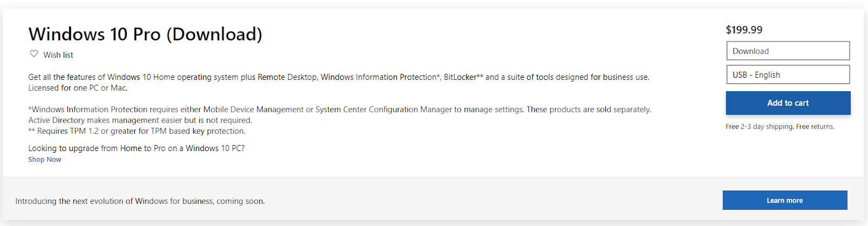Click the Windows 10 Pro (Download) title

(145, 34)
